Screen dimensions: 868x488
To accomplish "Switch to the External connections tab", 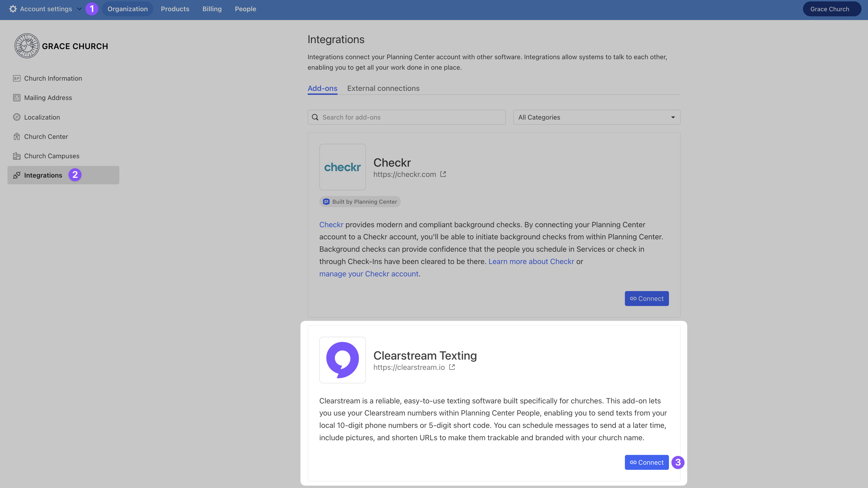I will [x=383, y=88].
